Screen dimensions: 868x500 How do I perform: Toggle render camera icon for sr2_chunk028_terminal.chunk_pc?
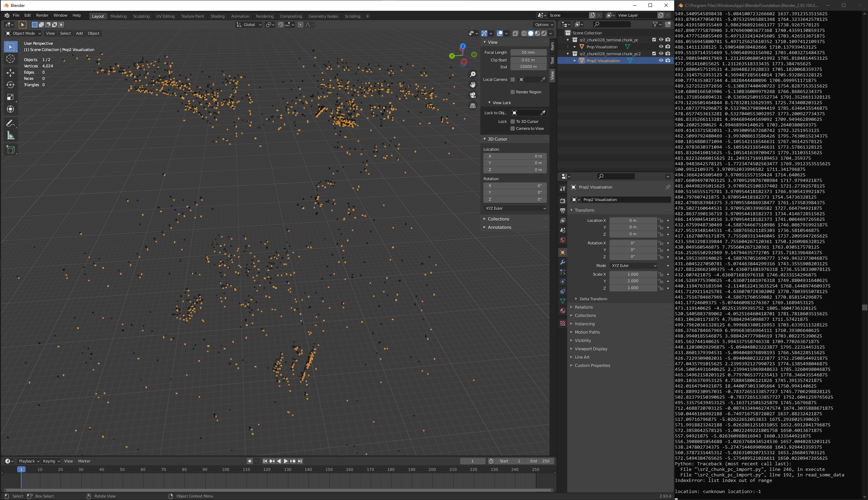click(x=668, y=40)
